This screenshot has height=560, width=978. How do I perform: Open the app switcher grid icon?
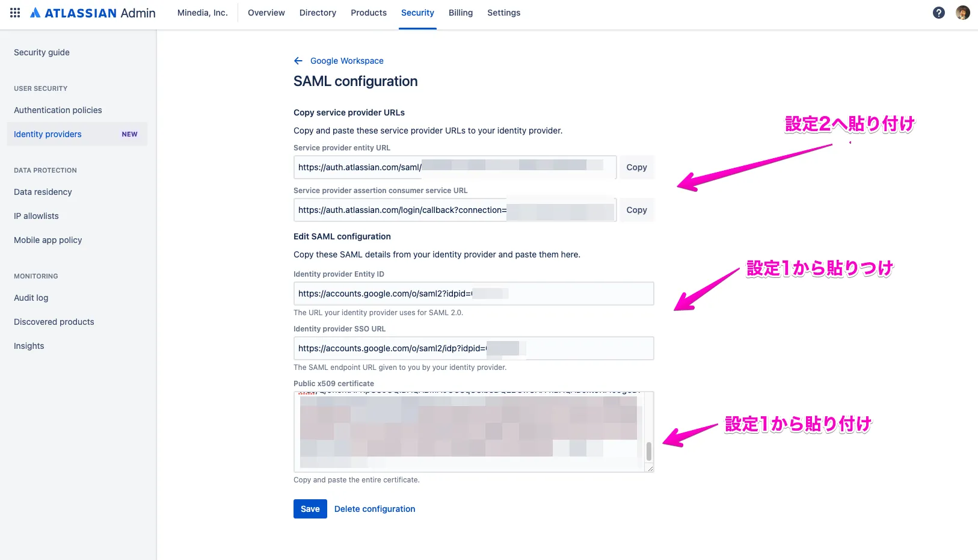click(x=15, y=13)
